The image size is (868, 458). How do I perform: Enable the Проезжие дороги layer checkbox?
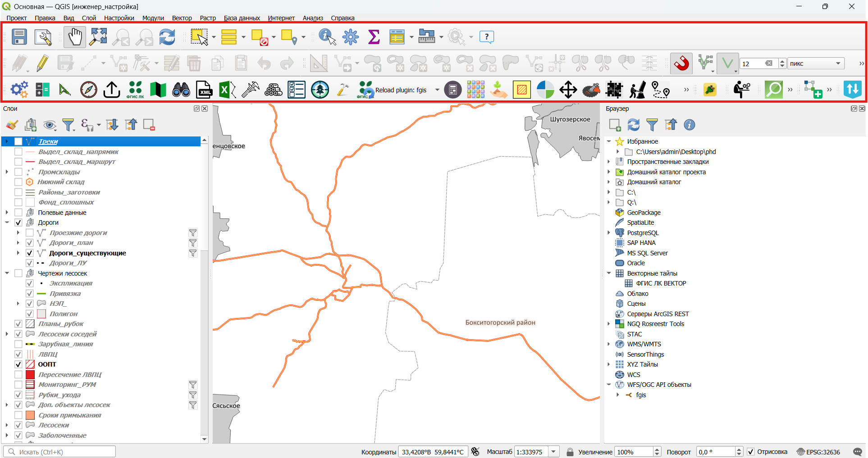point(30,233)
